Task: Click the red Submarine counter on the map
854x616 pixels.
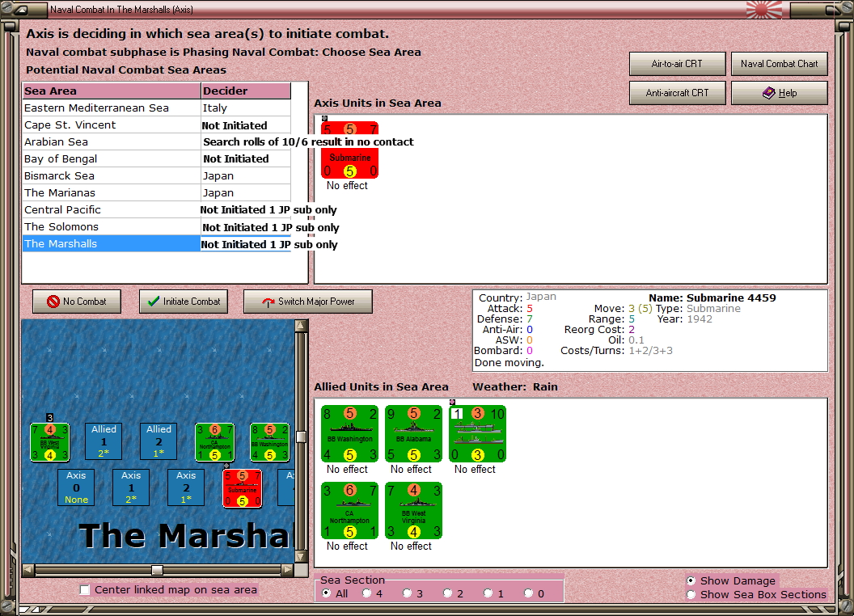Action: [243, 488]
